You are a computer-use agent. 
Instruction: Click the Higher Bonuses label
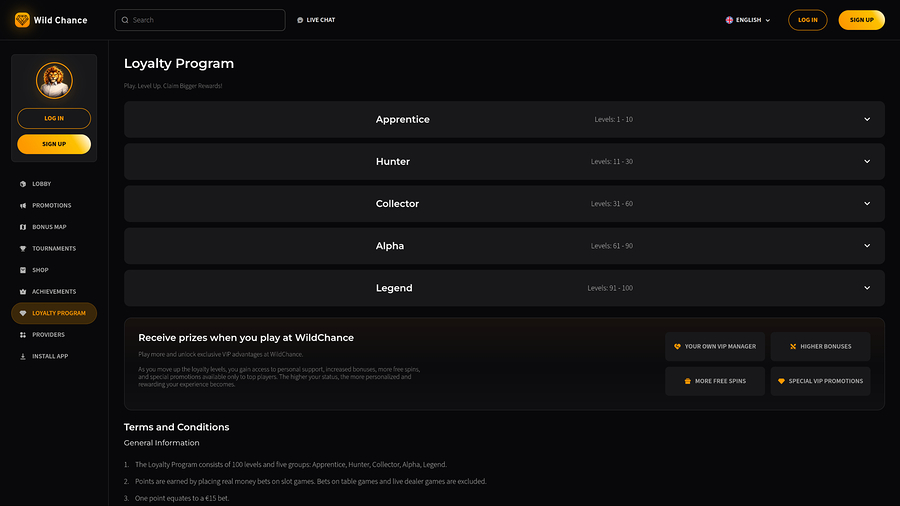(x=826, y=347)
